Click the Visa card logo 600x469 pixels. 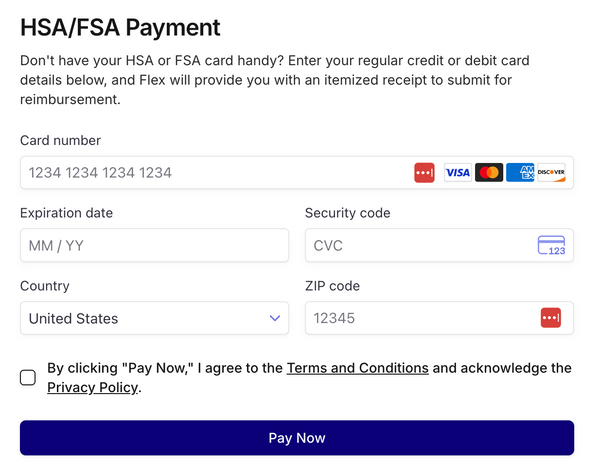pos(457,173)
